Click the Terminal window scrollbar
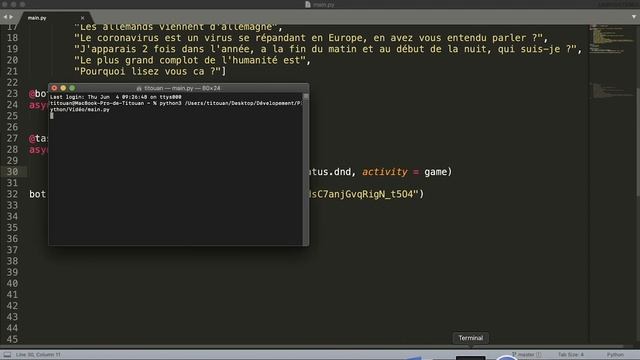The image size is (640, 360). 306,169
